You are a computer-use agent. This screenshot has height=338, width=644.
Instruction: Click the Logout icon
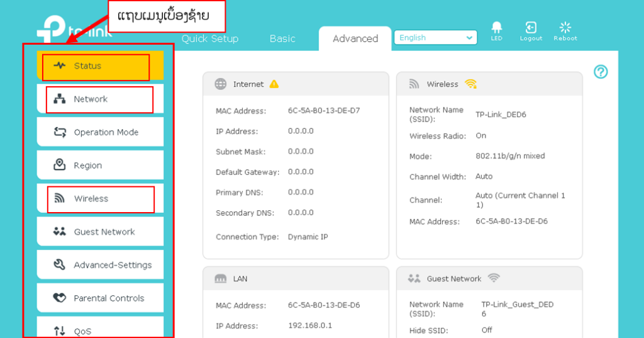531,28
